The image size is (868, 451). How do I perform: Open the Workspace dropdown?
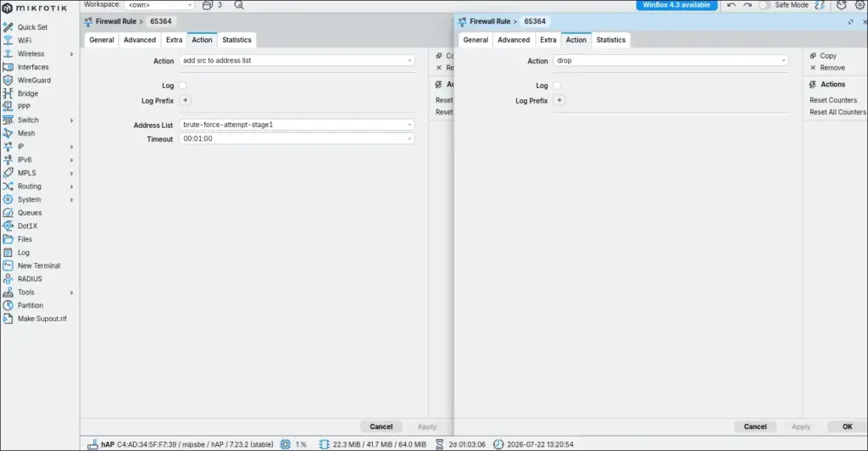(x=159, y=5)
